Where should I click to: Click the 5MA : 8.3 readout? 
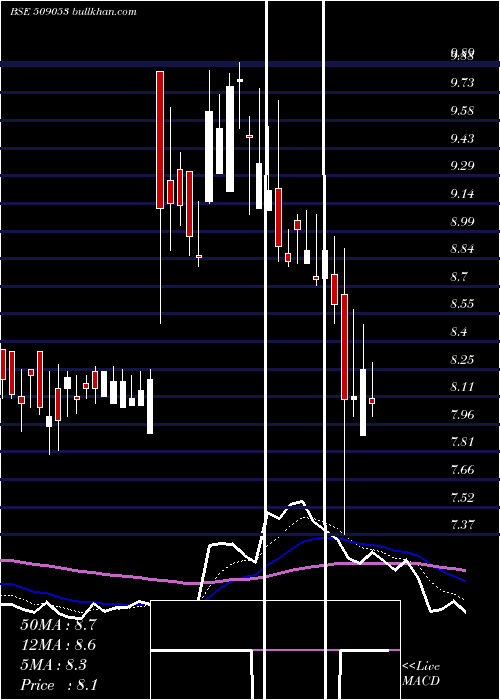[54, 665]
